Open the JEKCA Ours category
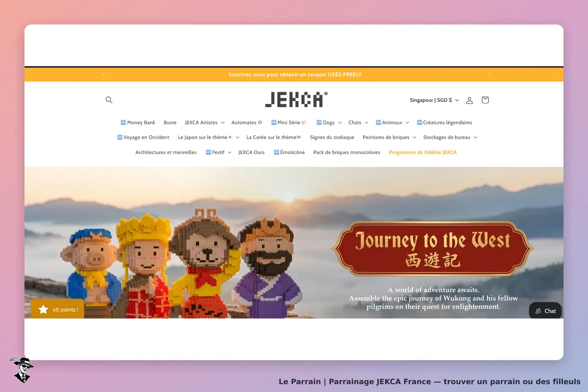 (x=251, y=152)
